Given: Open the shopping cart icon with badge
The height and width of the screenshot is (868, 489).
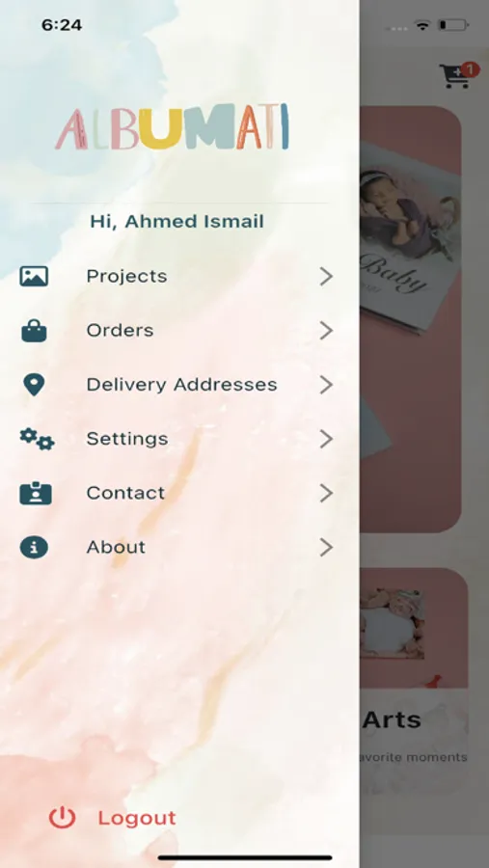Looking at the screenshot, I should tap(457, 76).
